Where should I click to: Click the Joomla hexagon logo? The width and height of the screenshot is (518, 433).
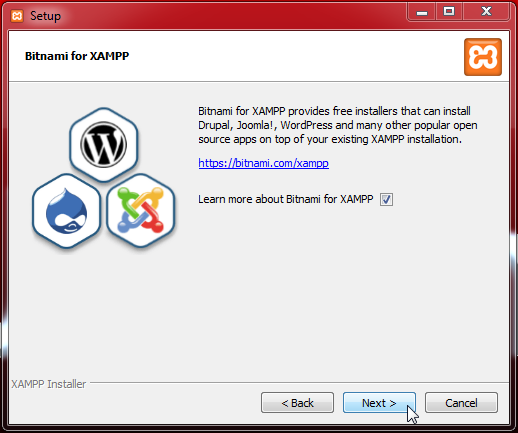pyautogui.click(x=140, y=211)
